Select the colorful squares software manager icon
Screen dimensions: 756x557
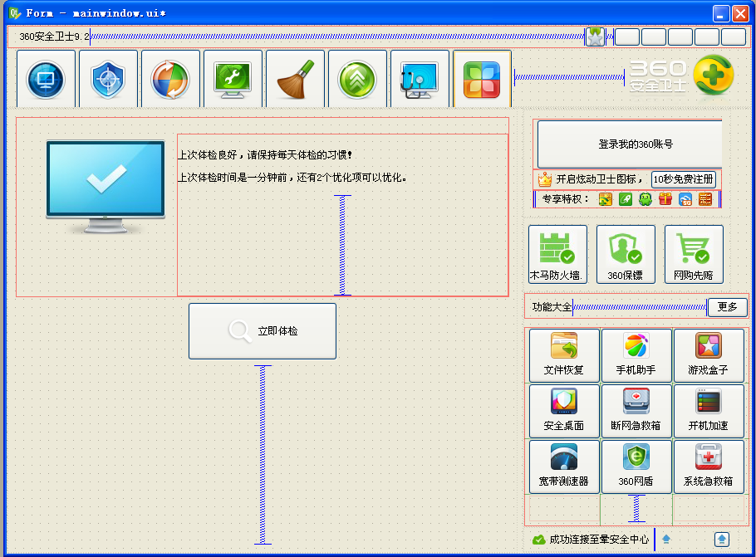[482, 79]
